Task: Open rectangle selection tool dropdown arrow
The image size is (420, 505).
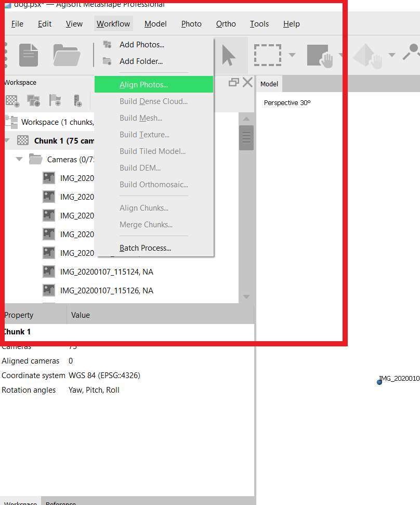Action: tap(292, 55)
